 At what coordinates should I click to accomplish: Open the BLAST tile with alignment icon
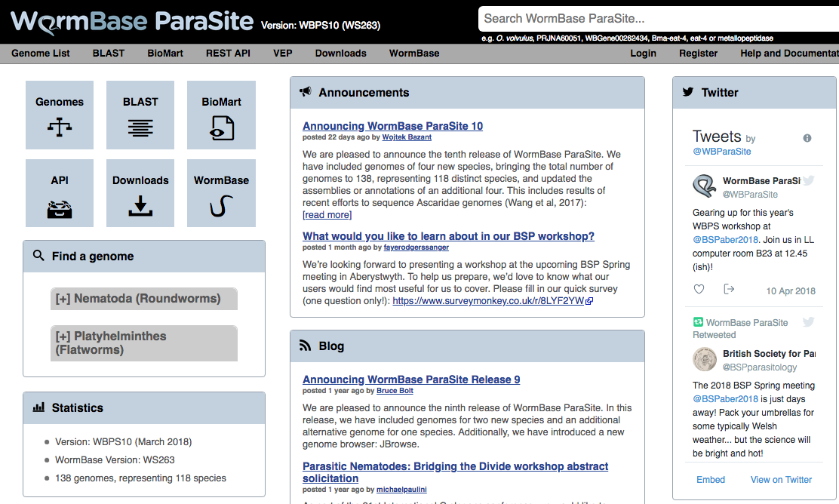(140, 115)
